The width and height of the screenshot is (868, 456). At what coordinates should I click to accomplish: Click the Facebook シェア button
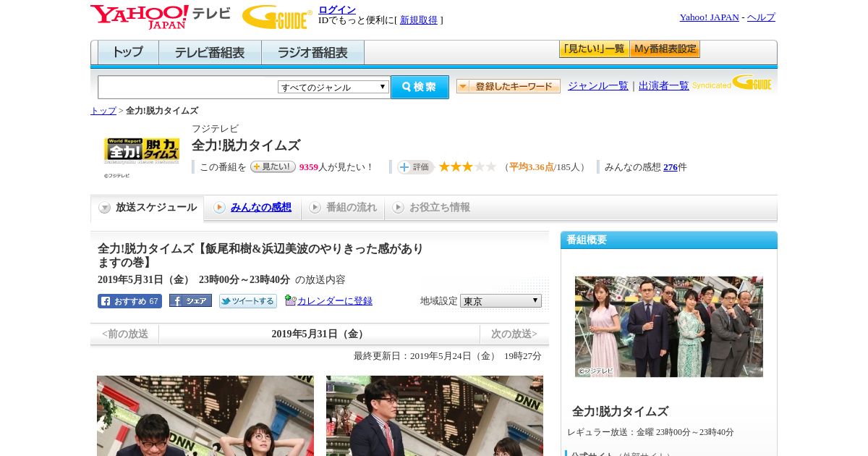(x=190, y=300)
